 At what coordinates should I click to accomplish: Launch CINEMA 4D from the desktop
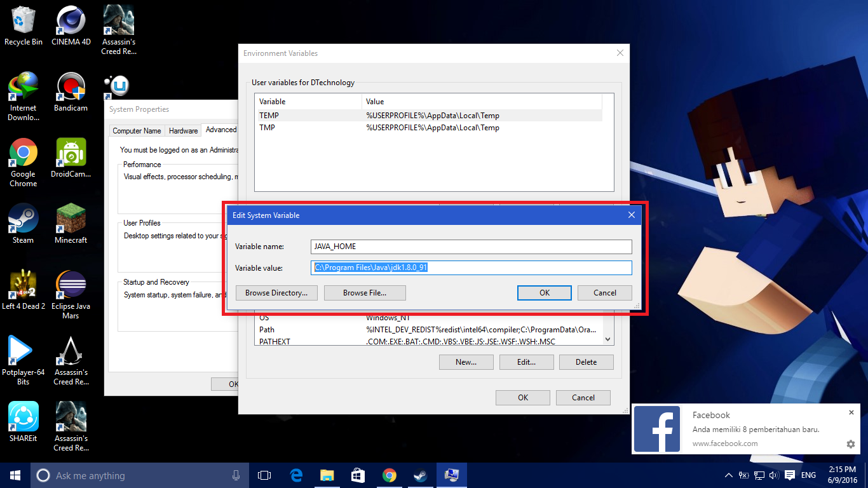coord(71,26)
